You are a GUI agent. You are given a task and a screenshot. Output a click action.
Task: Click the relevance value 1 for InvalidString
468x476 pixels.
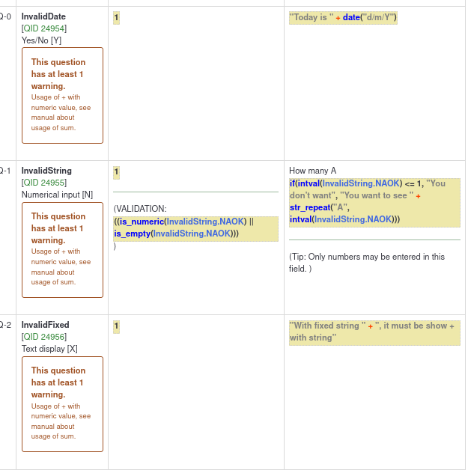116,171
